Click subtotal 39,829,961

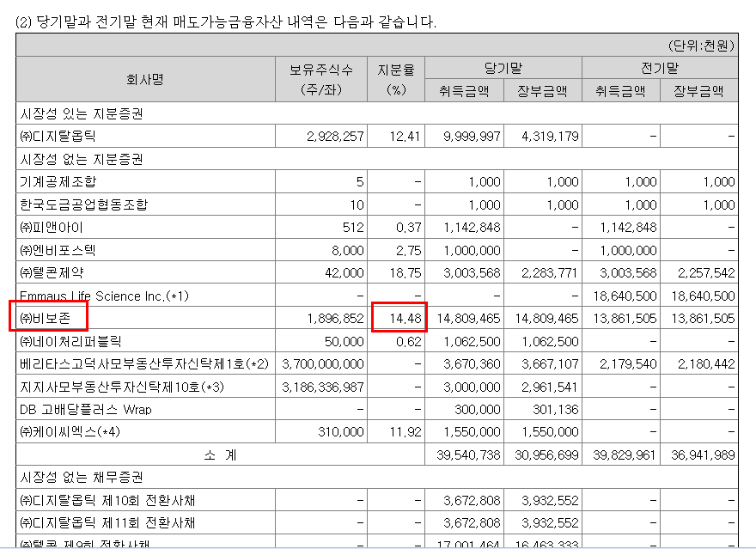[625, 455]
